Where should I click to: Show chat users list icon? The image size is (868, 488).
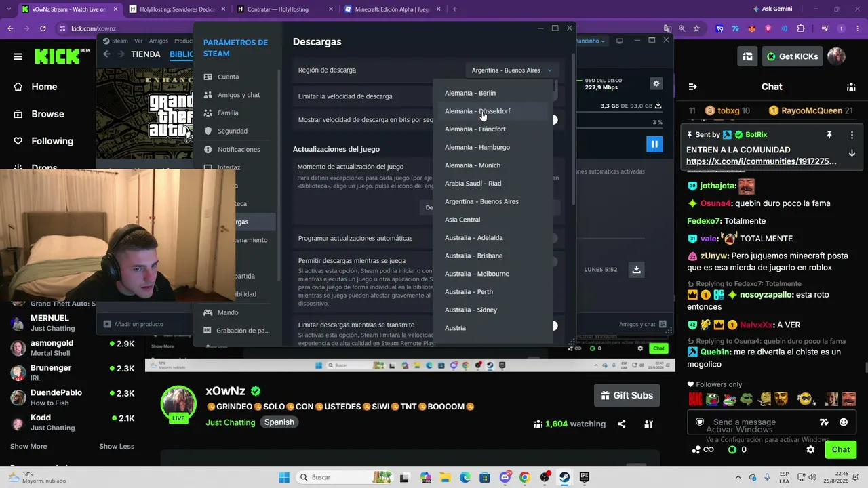click(x=851, y=87)
